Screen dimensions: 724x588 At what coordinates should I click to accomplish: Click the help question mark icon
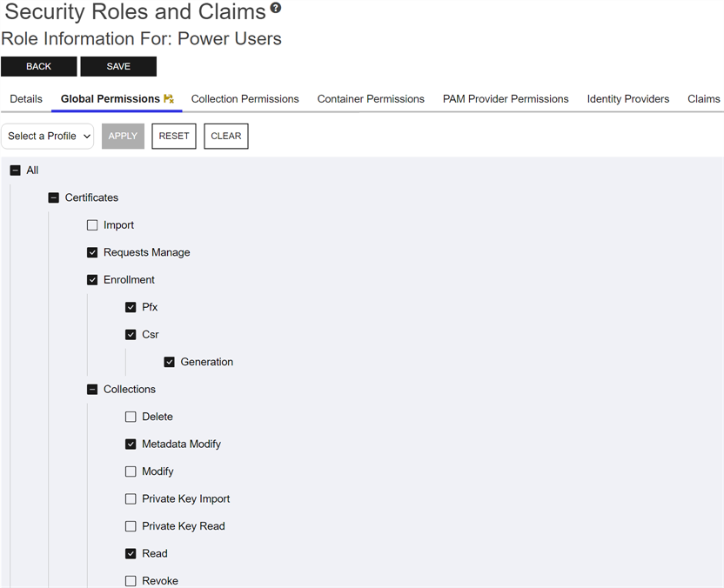(x=276, y=9)
